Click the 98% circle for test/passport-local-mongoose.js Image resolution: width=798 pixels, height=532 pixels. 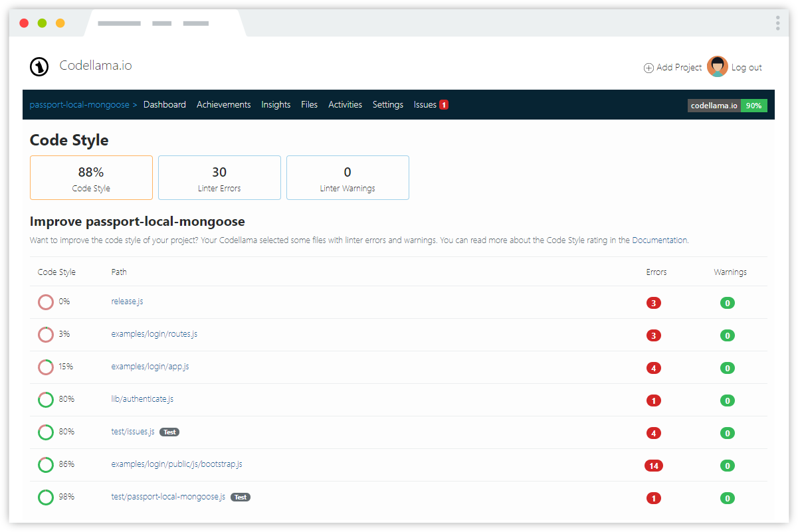(46, 497)
